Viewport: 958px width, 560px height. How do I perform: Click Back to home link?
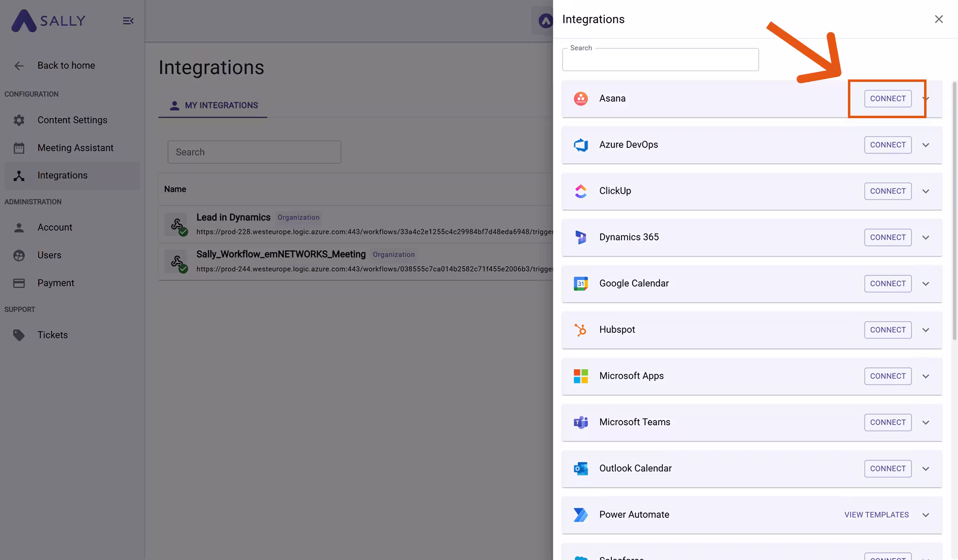click(66, 66)
